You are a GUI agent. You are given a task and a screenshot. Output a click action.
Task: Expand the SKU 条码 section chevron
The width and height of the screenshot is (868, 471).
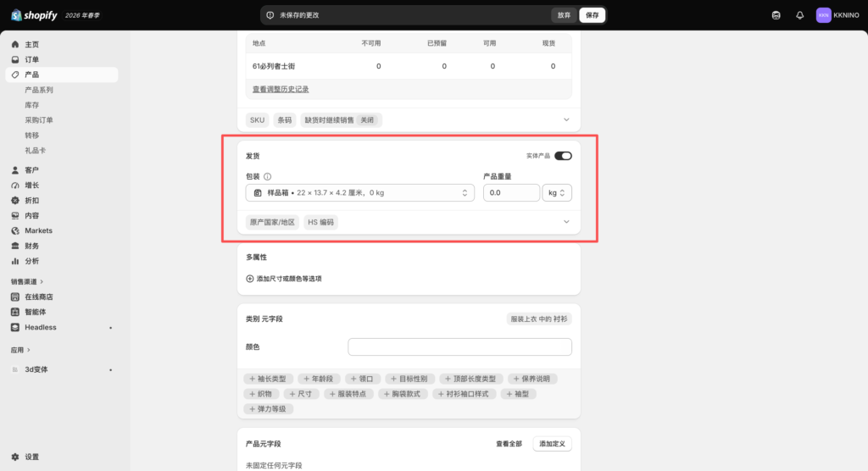566,119
